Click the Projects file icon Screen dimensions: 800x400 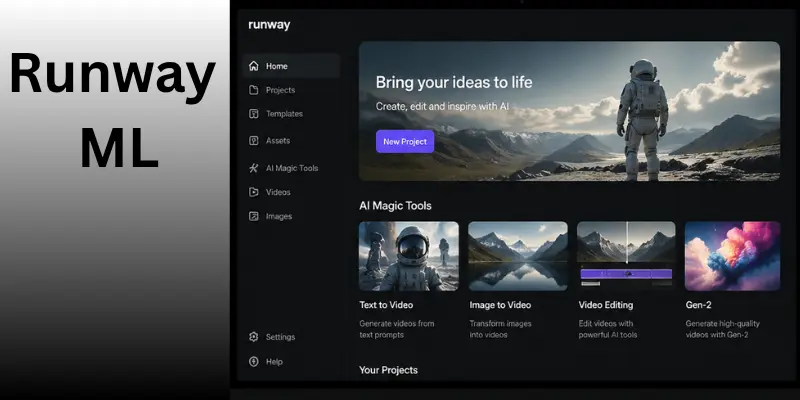[x=254, y=90]
